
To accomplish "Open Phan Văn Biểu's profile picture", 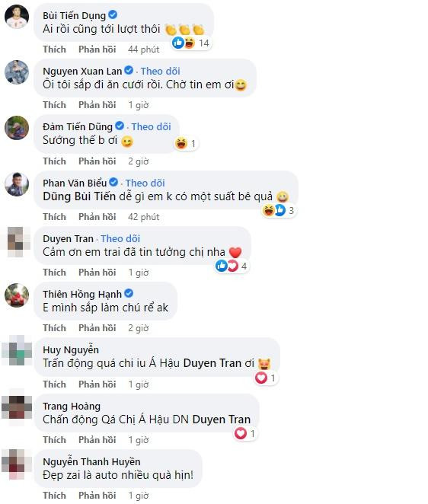I will 17,184.
